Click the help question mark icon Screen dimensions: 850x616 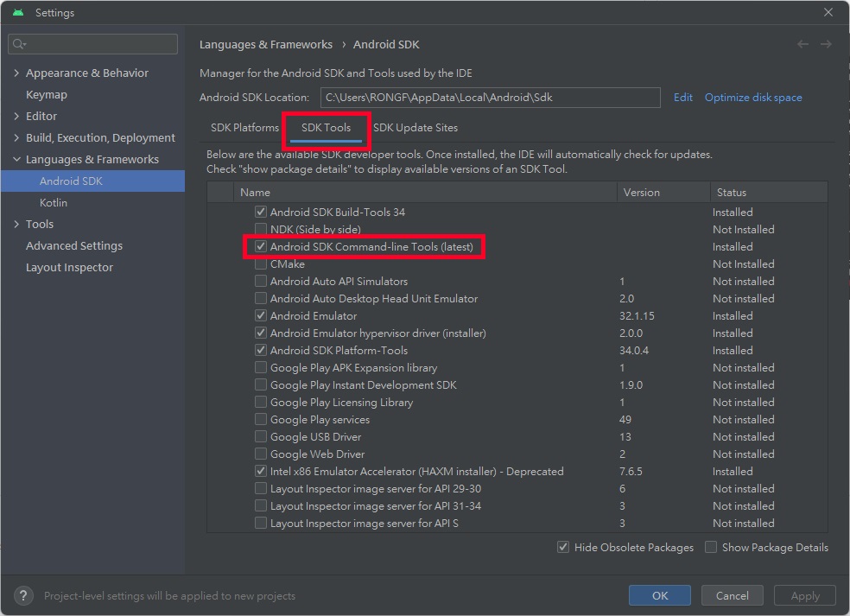[x=24, y=595]
